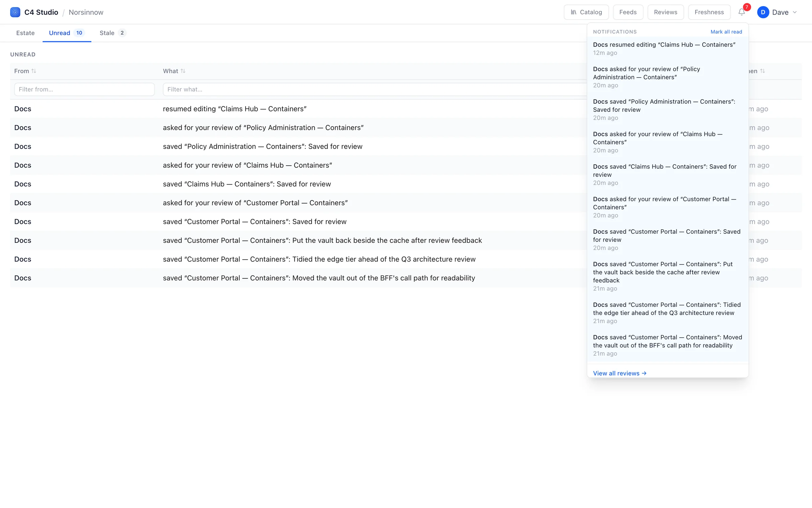Click Mark all read link
812x508 pixels.
(x=726, y=31)
